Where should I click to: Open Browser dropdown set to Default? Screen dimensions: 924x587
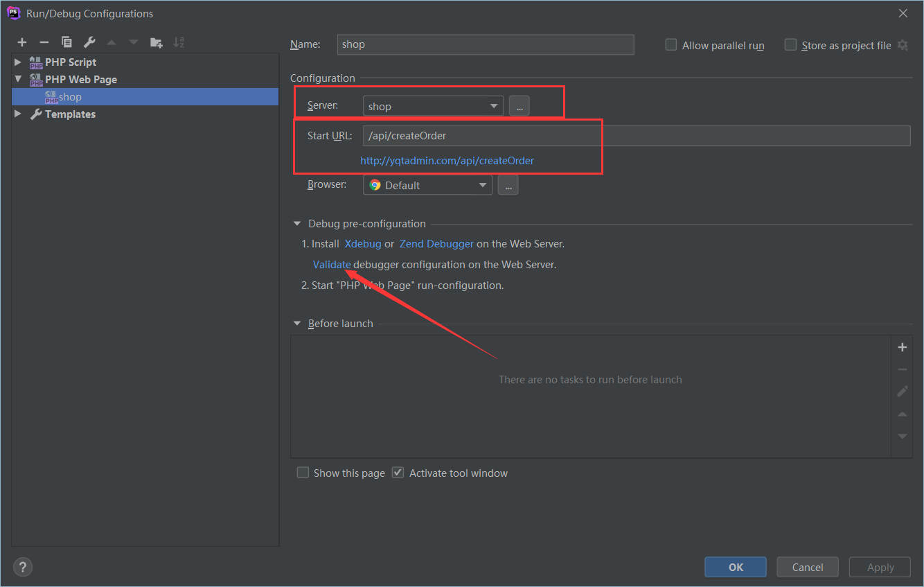[x=427, y=185]
